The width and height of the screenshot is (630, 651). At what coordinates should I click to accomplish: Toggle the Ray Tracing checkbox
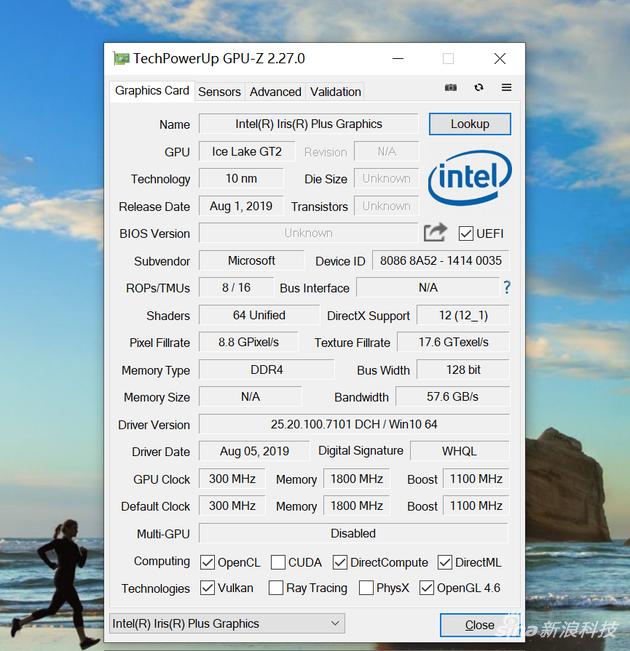pyautogui.click(x=276, y=588)
